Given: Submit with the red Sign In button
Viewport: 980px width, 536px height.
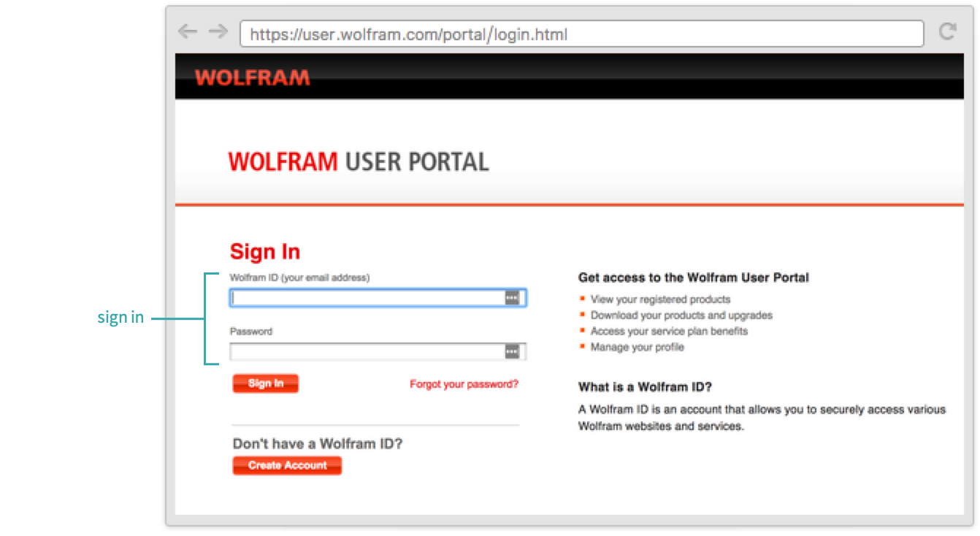Looking at the screenshot, I should pyautogui.click(x=266, y=383).
